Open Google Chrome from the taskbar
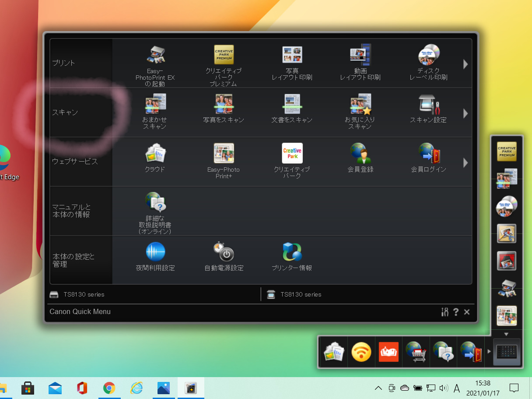The image size is (532, 399). (109, 388)
